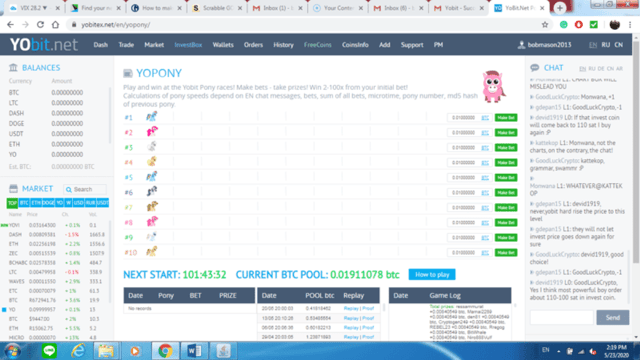Edit bet amount for pony #4
Screen dimensions: 640x360
click(x=463, y=162)
